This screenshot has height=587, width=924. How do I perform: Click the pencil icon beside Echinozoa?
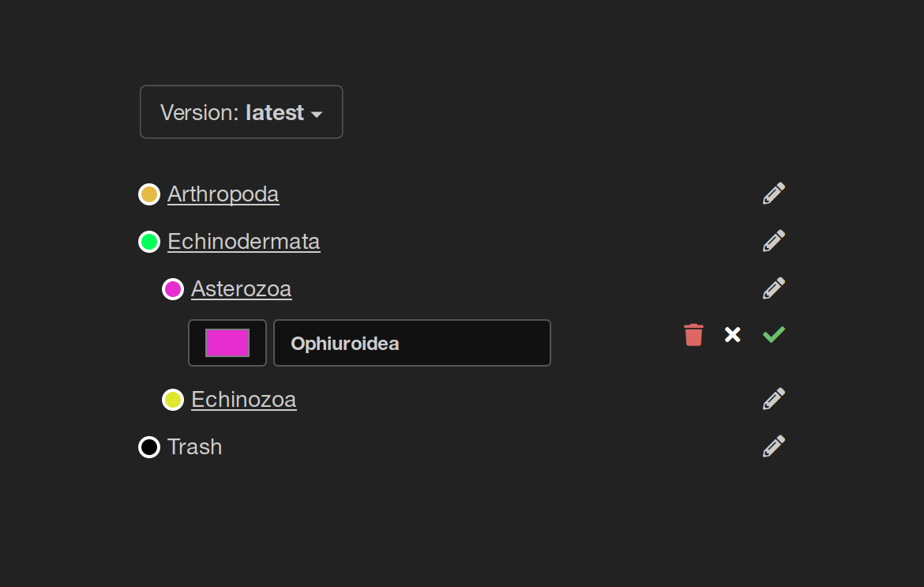pos(774,399)
